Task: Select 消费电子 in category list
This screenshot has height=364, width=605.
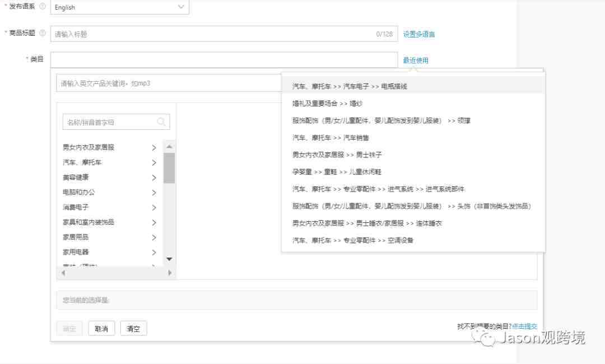Action: [76, 207]
